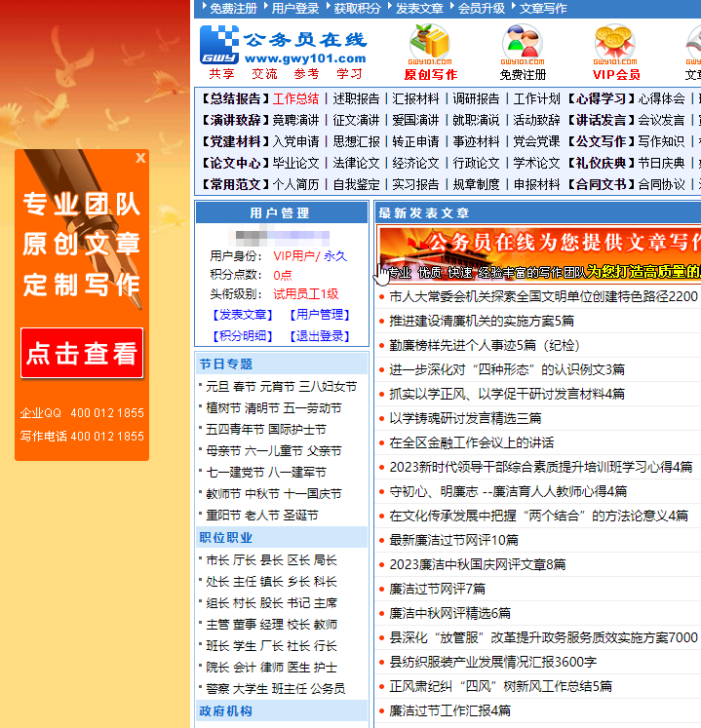Click the 节日专题 section header

[226, 364]
